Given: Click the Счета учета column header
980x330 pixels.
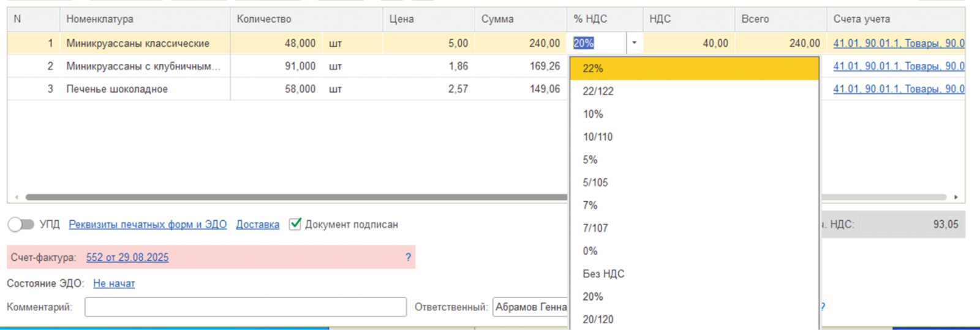Looking at the screenshot, I should (896, 19).
